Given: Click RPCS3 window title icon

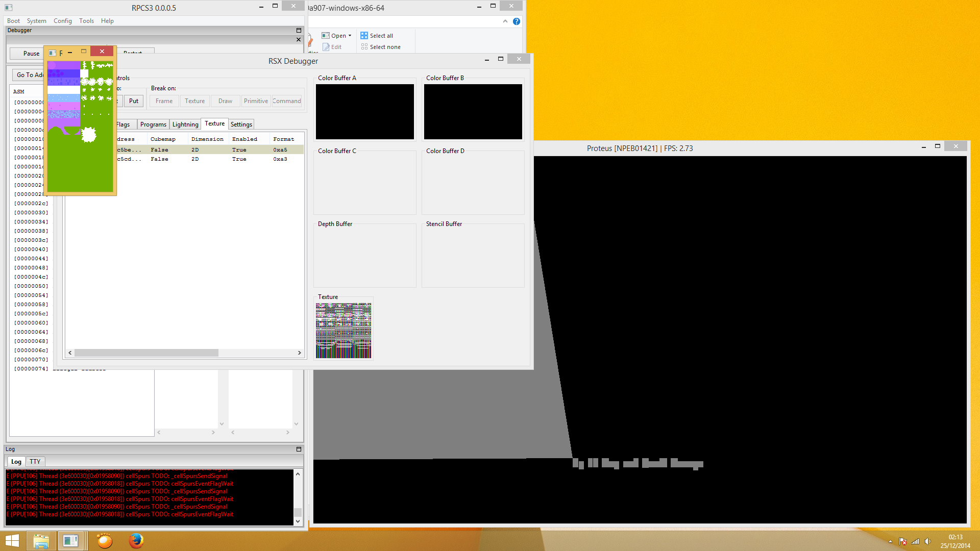Looking at the screenshot, I should 9,8.
